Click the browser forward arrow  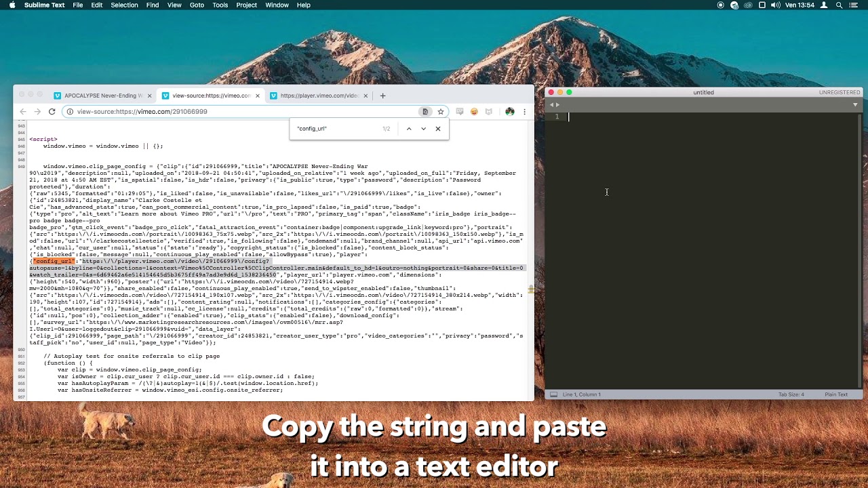click(37, 111)
